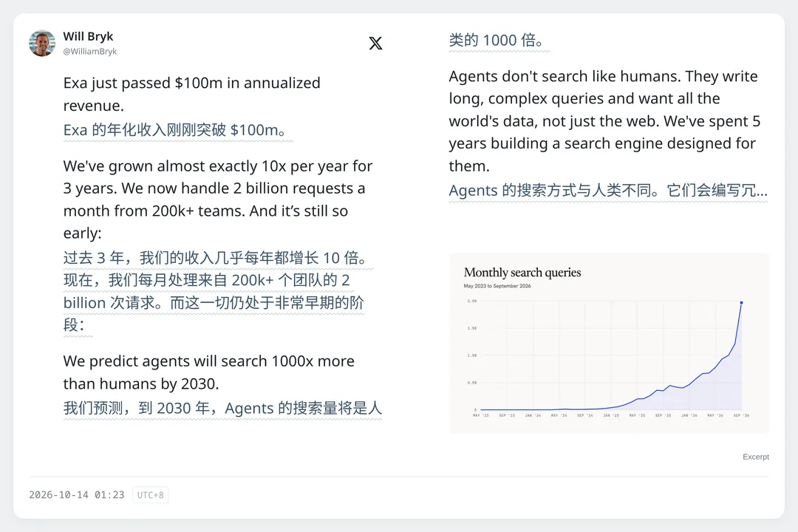Select the text "Exa just passed $100m in annualized"
798x532 pixels.
(x=192, y=83)
